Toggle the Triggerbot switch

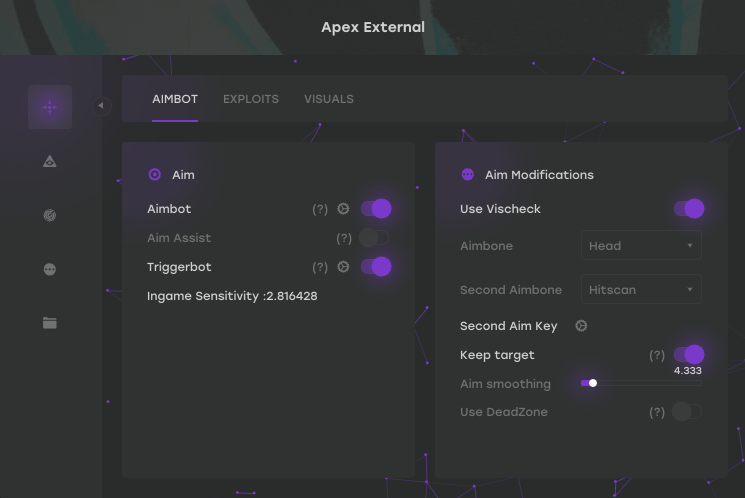coord(376,267)
